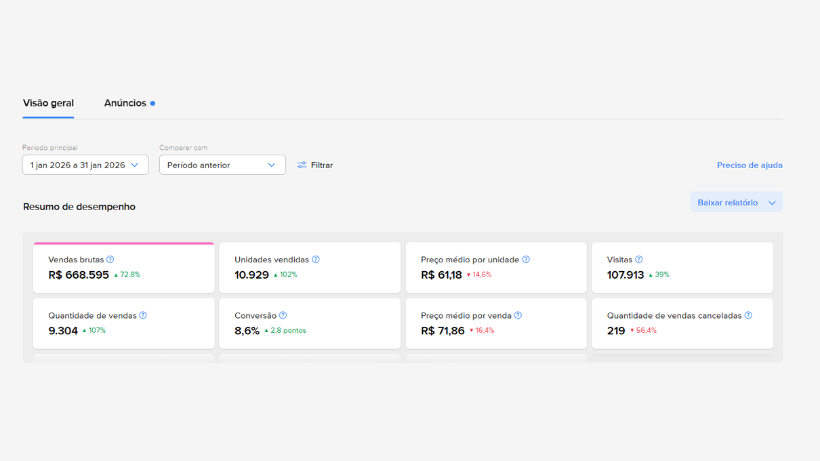Screen dimensions: 820x461
Task: Select the Visitas metric card
Action: [682, 267]
